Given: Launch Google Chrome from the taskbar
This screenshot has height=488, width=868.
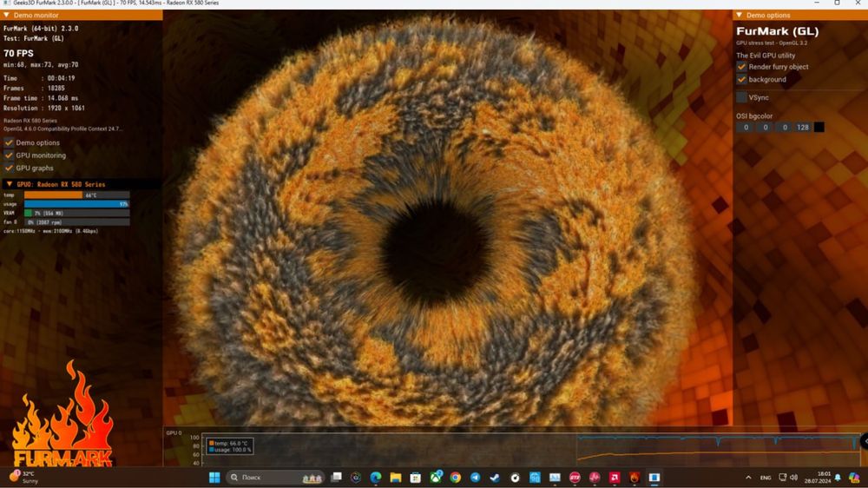Looking at the screenshot, I should [x=455, y=477].
